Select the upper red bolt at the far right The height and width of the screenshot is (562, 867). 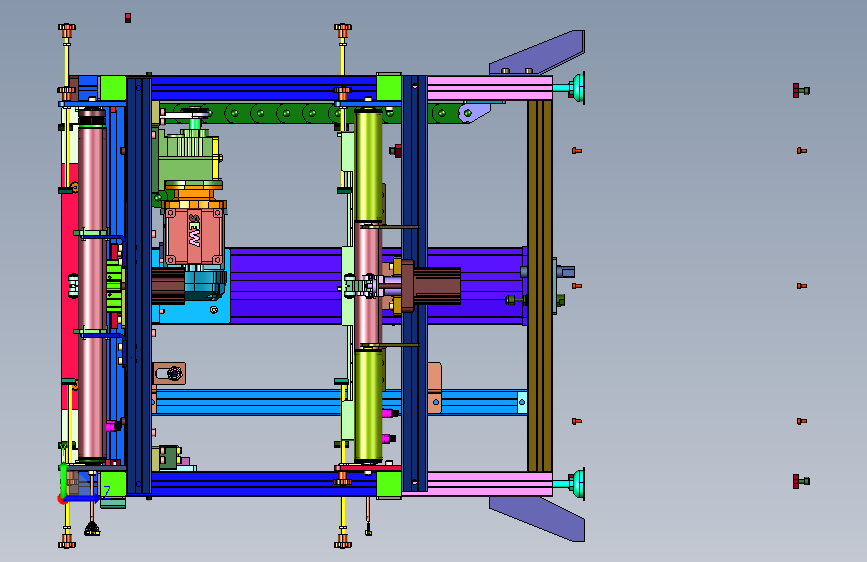pos(801,91)
